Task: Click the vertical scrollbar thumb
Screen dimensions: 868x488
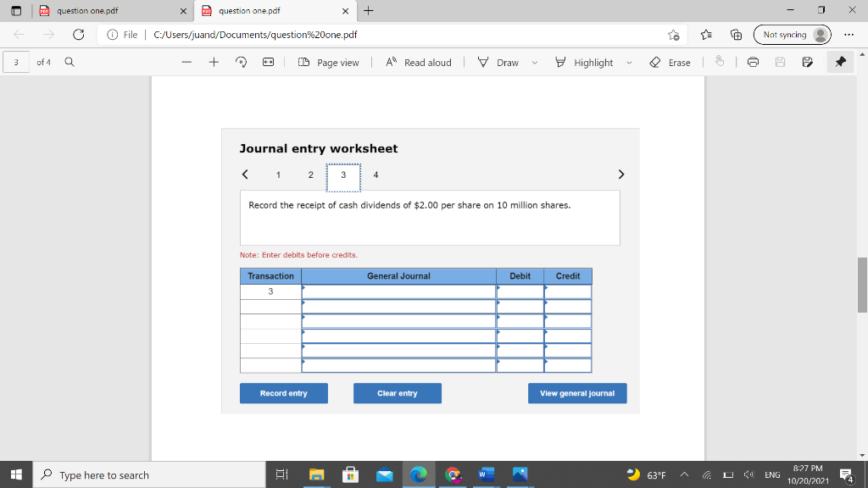Action: (862, 285)
